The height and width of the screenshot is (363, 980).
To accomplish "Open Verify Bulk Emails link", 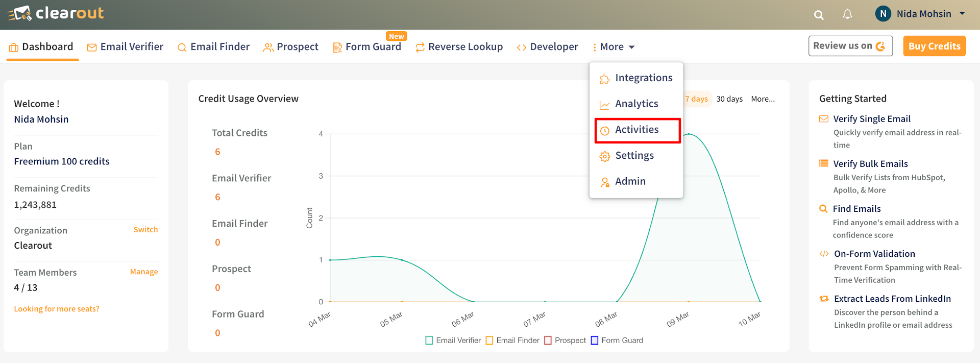I will [870, 164].
